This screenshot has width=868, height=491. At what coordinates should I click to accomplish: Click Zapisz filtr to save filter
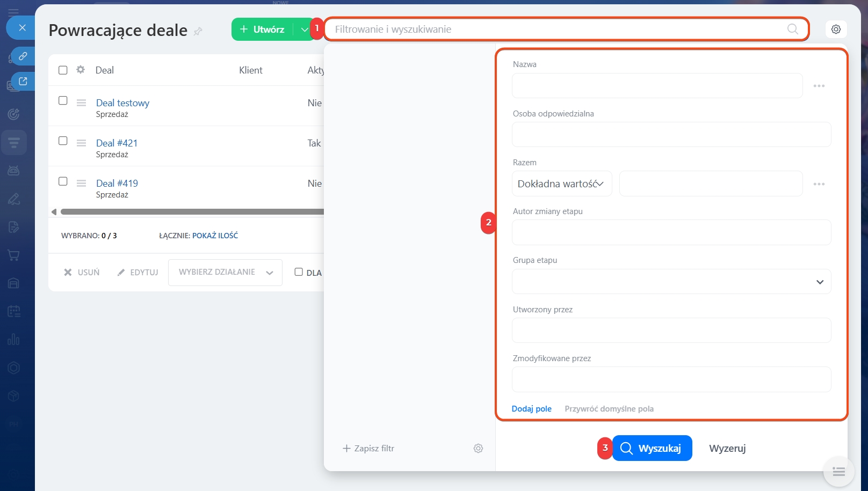(368, 448)
